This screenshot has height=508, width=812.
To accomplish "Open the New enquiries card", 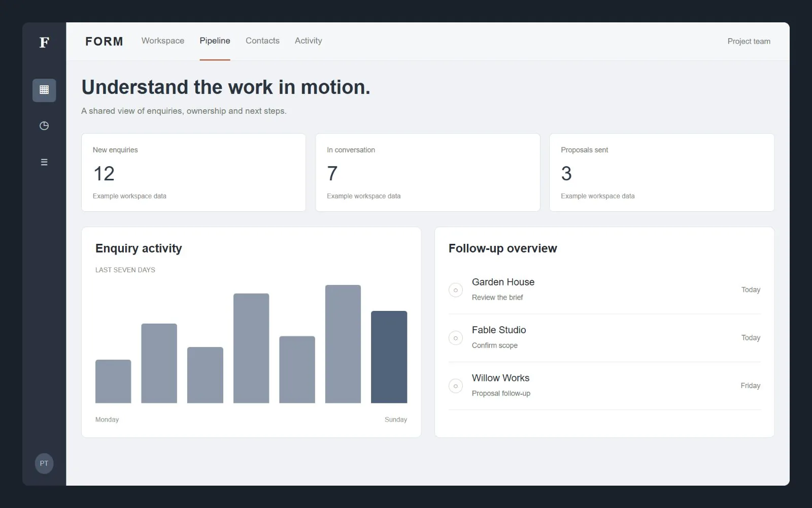I will [x=193, y=172].
